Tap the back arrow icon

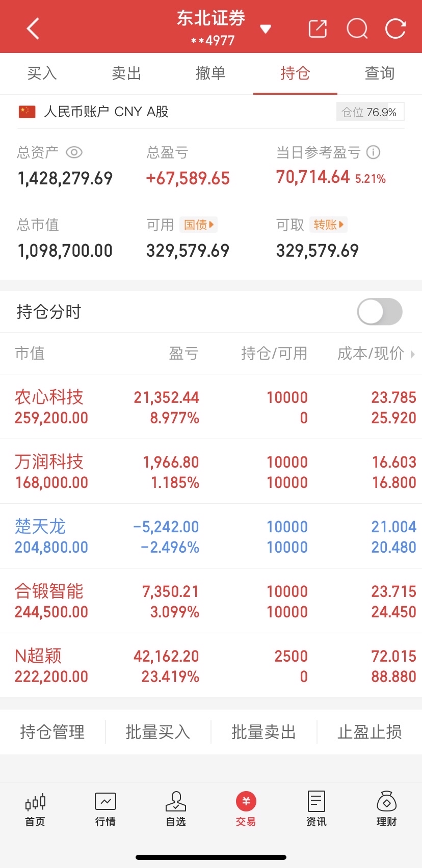[33, 29]
